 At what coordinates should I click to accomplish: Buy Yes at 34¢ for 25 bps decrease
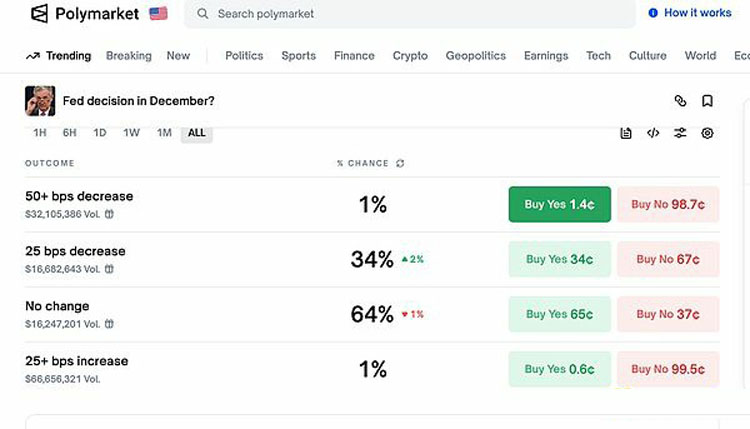click(559, 259)
